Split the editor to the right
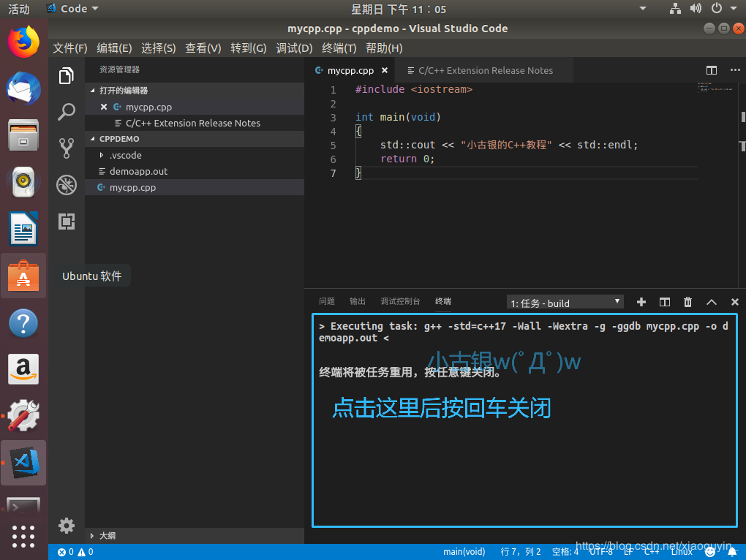 [712, 70]
